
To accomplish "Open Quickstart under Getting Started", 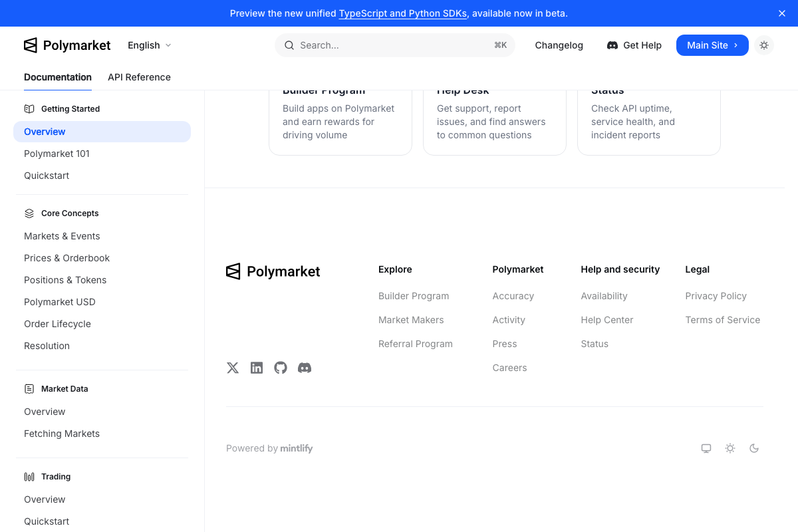I will pos(102,176).
